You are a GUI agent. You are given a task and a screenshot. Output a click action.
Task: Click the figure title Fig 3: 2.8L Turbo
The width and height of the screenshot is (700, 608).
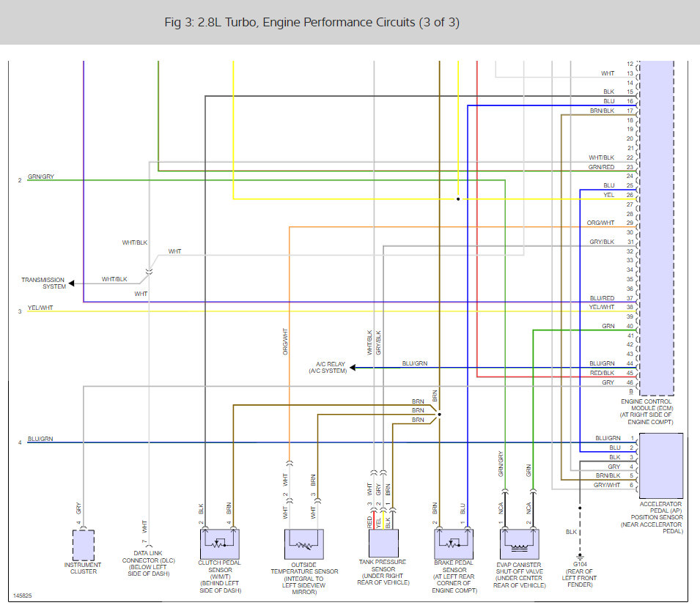pyautogui.click(x=312, y=22)
